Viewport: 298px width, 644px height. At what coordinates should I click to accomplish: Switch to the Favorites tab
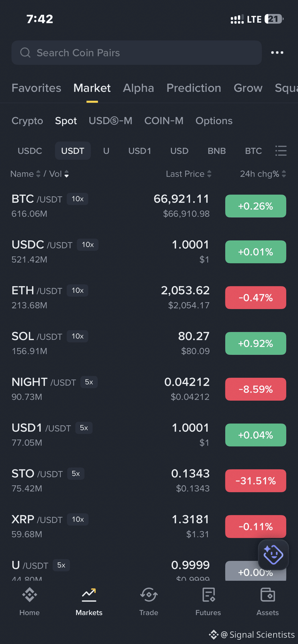(36, 88)
